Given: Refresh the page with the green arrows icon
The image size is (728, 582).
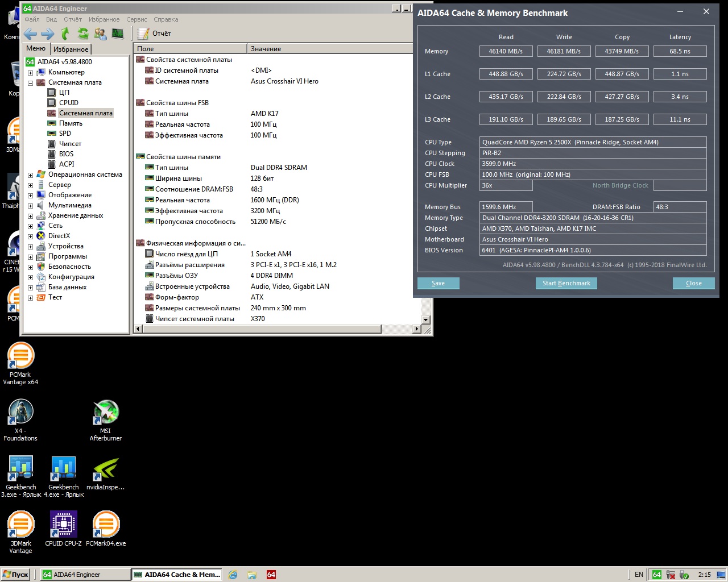Looking at the screenshot, I should click(83, 34).
